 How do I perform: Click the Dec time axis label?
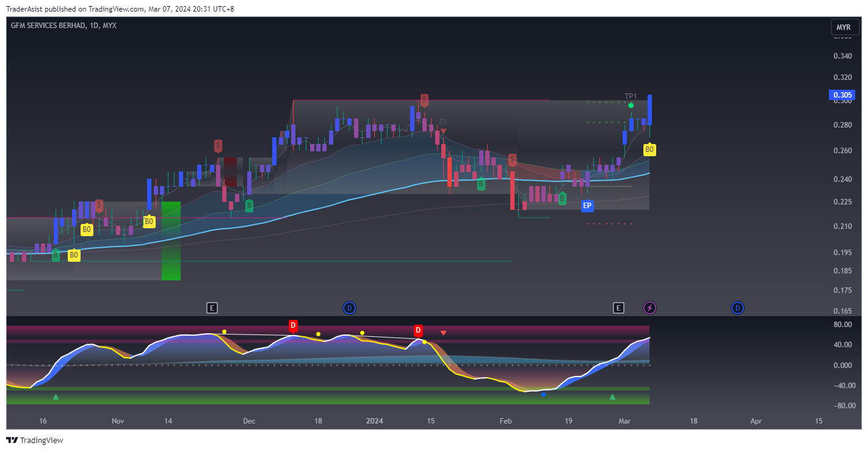pyautogui.click(x=248, y=421)
